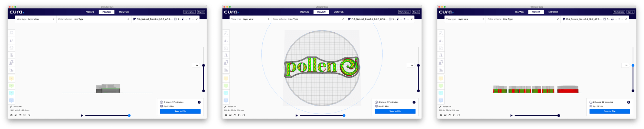
Task: Open Marketplace in right window
Action: [x=619, y=12]
